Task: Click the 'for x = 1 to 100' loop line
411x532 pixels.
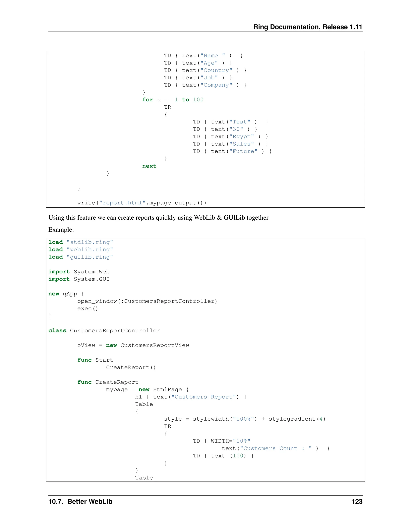Action: (173, 100)
